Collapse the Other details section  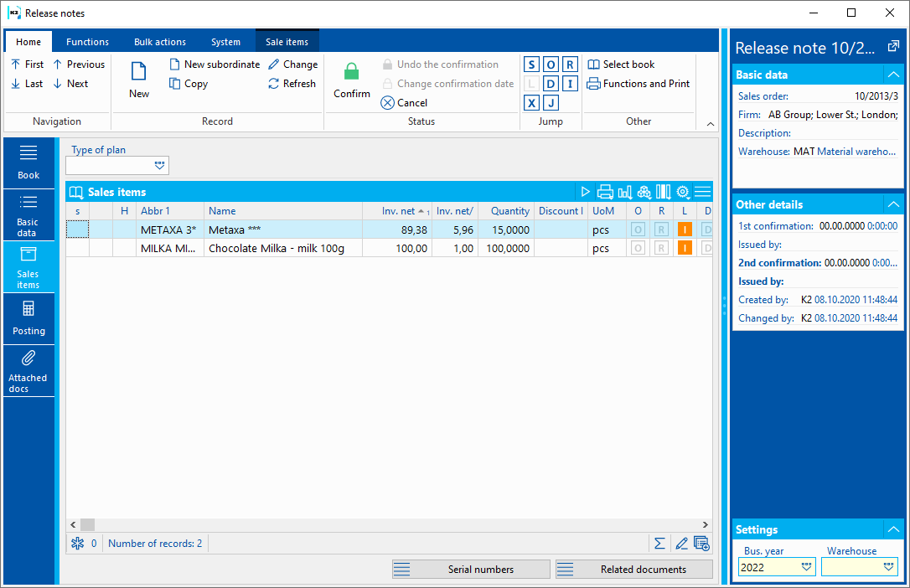click(x=893, y=204)
